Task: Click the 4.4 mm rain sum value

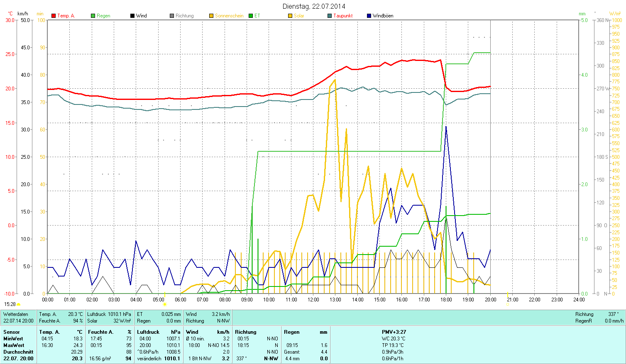Action: [292, 359]
